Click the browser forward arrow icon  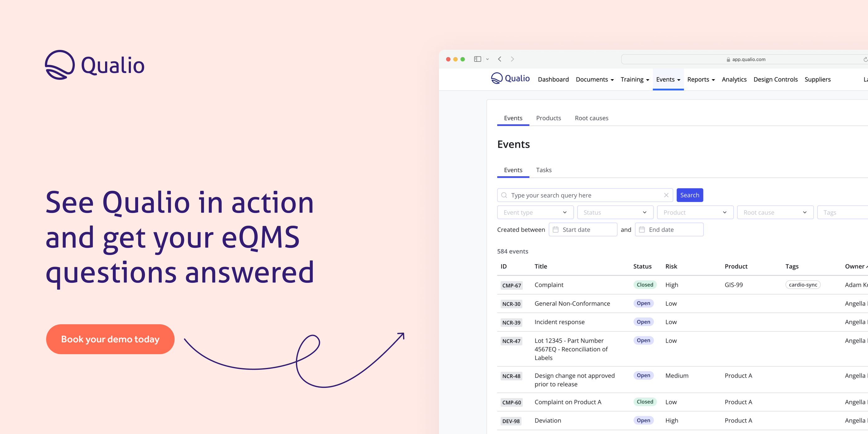[x=512, y=59]
